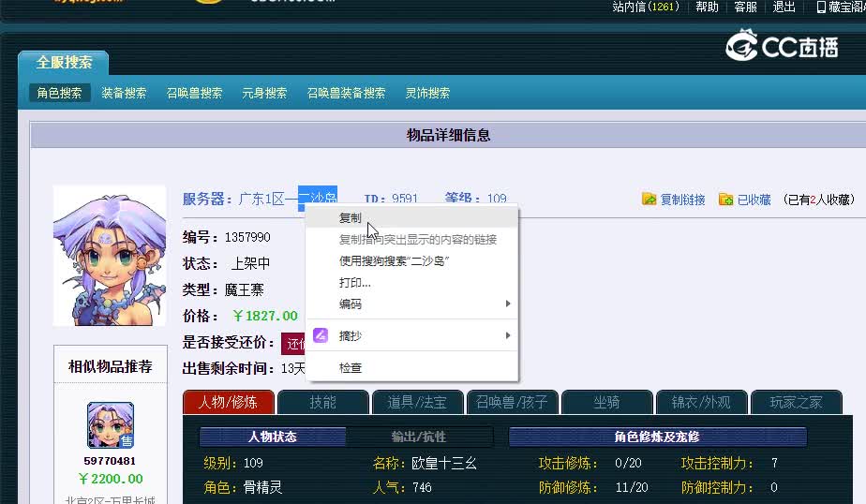
Task: Select the 人物状态 sub-tab
Action: click(273, 437)
